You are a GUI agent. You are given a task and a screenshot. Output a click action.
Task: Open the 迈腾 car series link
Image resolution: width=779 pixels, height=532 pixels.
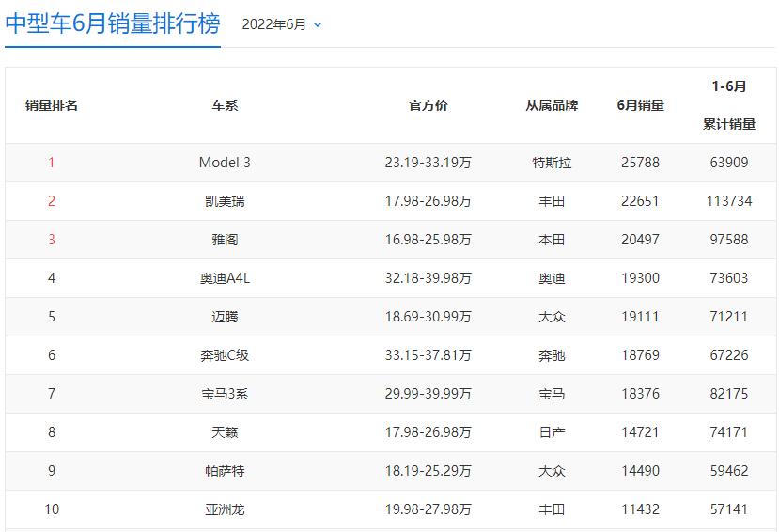pyautogui.click(x=225, y=317)
